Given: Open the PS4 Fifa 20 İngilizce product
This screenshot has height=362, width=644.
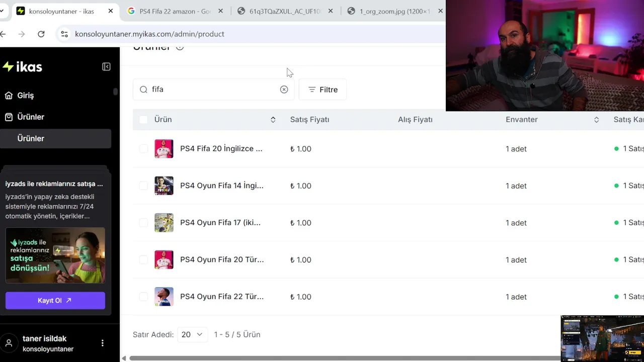Looking at the screenshot, I should 221,149.
